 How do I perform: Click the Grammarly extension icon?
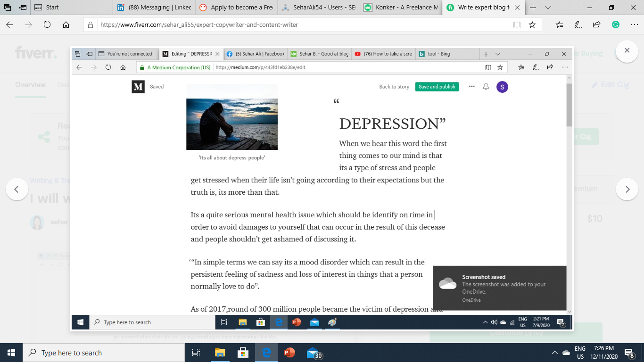615,25
